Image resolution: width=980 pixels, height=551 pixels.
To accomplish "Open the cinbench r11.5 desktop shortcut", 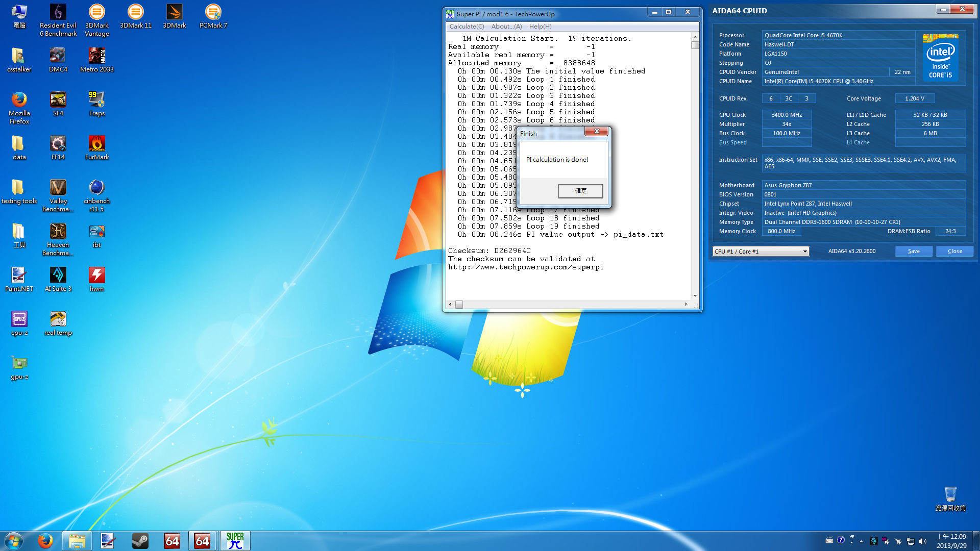I will pos(96,188).
